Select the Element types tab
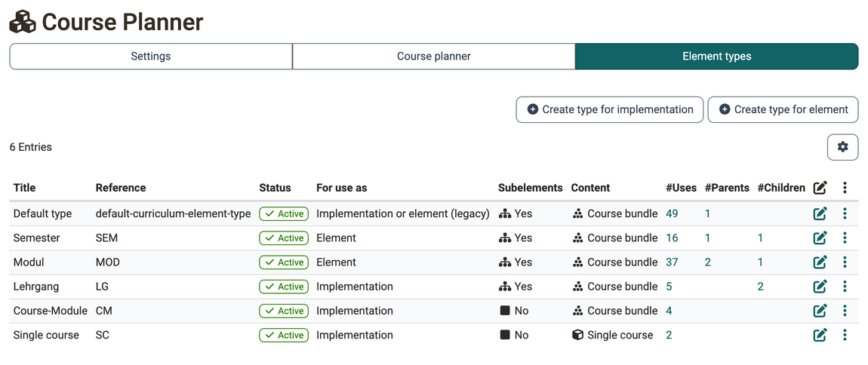This screenshot has width=868, height=365. 717,57
